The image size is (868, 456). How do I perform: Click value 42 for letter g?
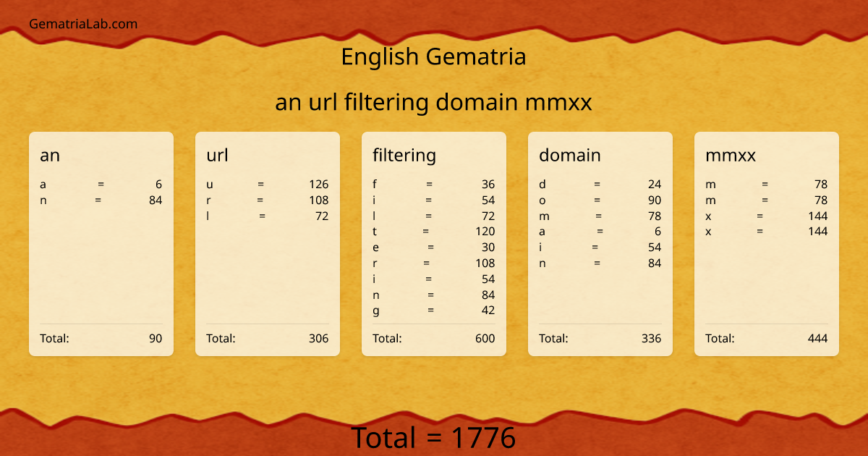tap(488, 311)
